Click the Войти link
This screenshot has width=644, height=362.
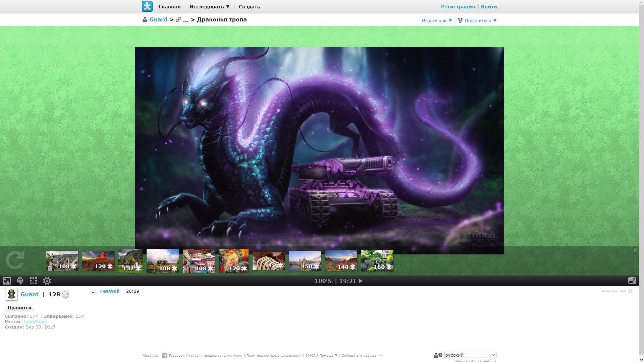[489, 7]
